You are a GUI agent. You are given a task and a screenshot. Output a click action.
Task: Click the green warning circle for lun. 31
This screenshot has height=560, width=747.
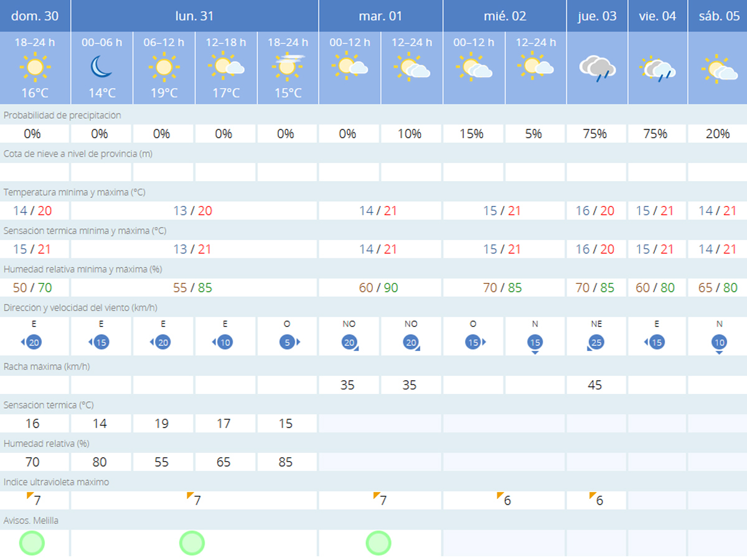pos(192,543)
